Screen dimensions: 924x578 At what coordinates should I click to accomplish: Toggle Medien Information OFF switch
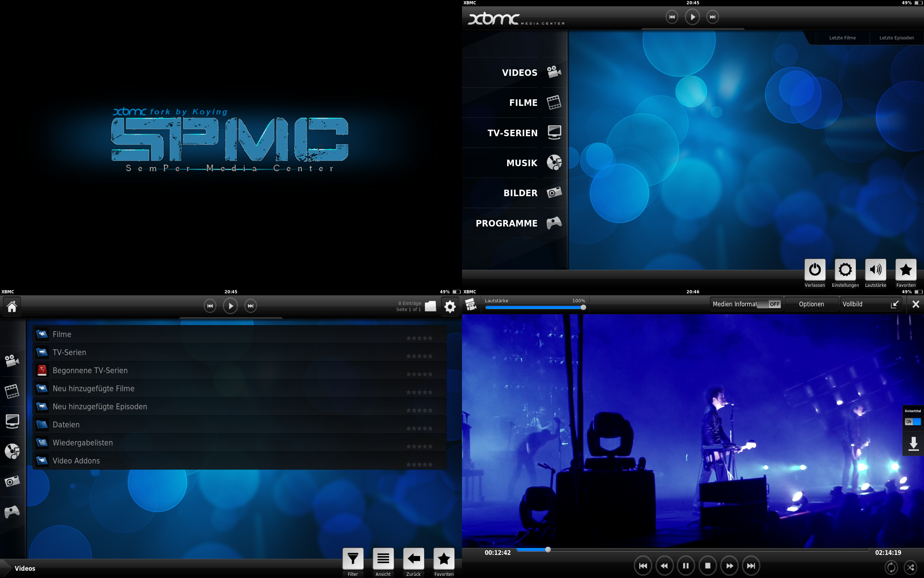[769, 304]
